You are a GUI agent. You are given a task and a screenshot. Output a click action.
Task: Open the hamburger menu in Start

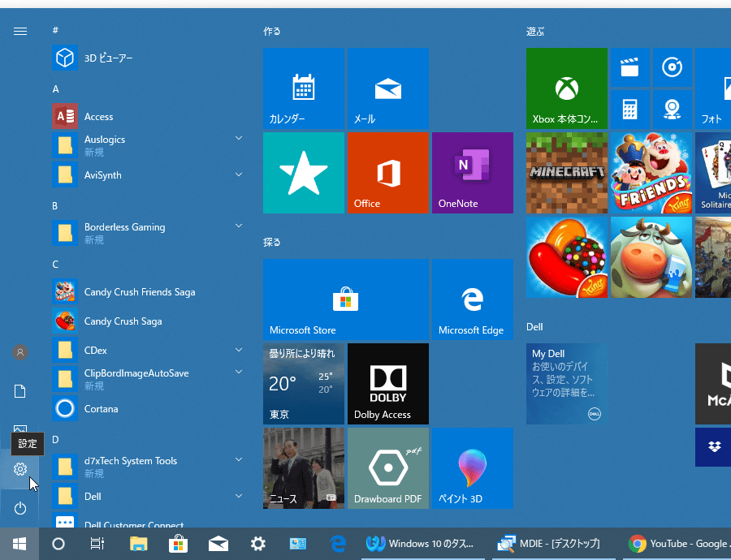coord(20,31)
